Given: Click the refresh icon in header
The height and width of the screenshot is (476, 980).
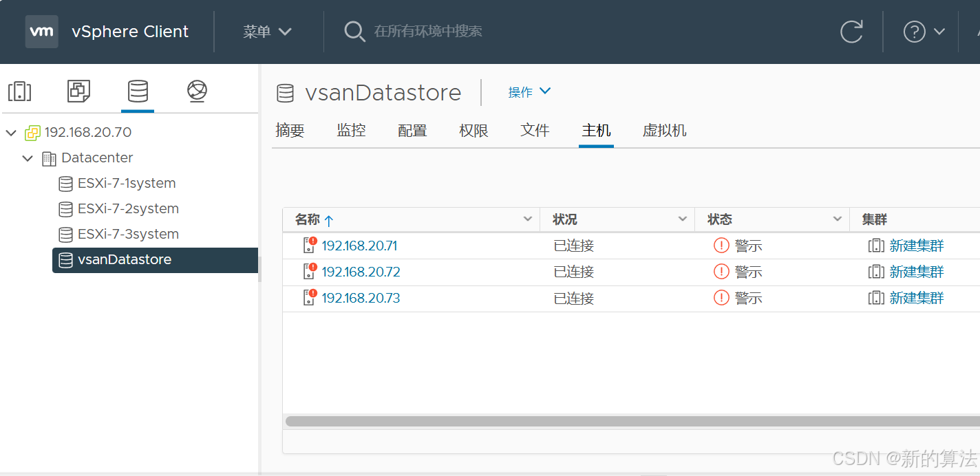Looking at the screenshot, I should point(851,32).
